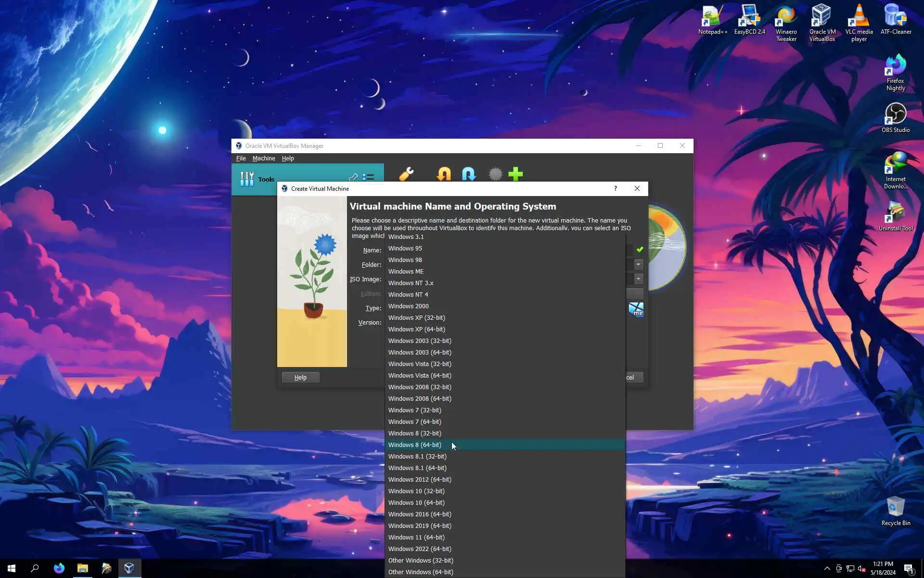Click the Tools pin icon

353,177
